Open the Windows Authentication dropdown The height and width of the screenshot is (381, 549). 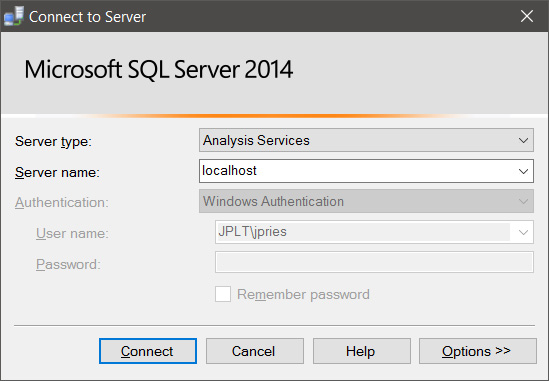click(366, 201)
